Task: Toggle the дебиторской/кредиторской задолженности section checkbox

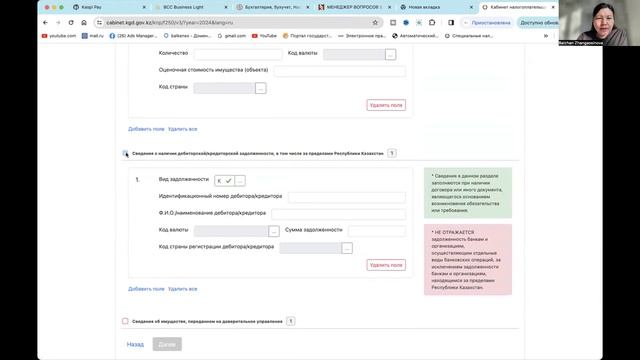Action: 125,153
